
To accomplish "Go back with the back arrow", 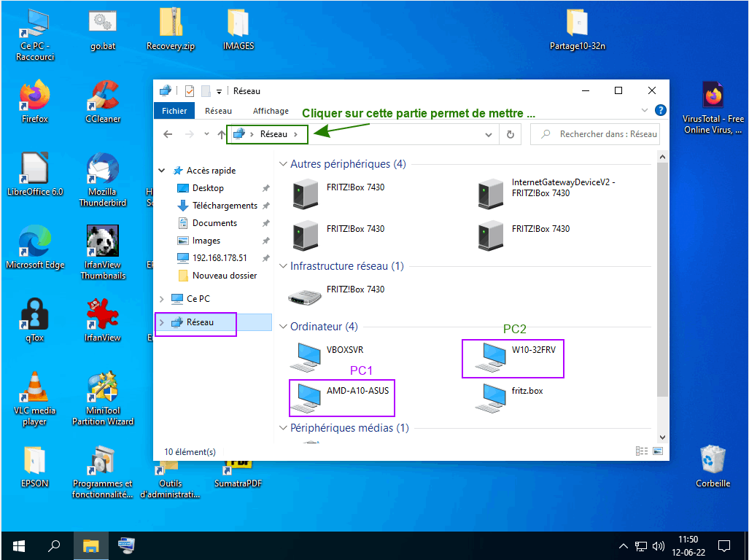I will pos(168,134).
